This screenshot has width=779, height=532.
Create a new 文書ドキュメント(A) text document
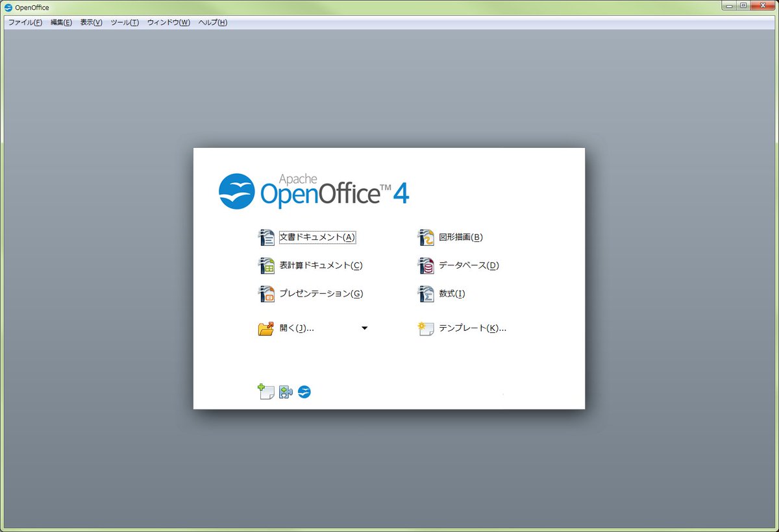coord(307,237)
